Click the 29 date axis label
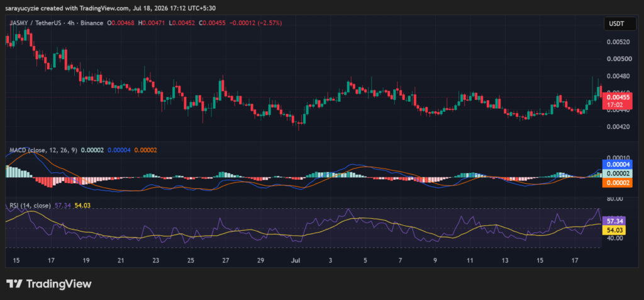 pos(260,260)
